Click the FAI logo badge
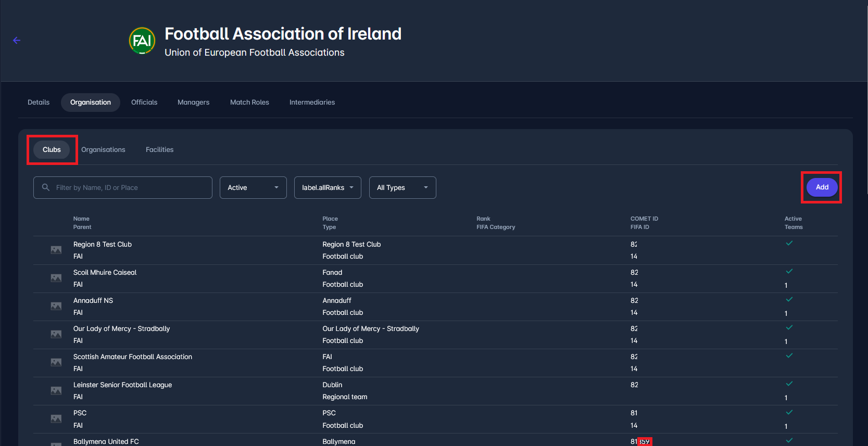The width and height of the screenshot is (868, 446). [142, 41]
